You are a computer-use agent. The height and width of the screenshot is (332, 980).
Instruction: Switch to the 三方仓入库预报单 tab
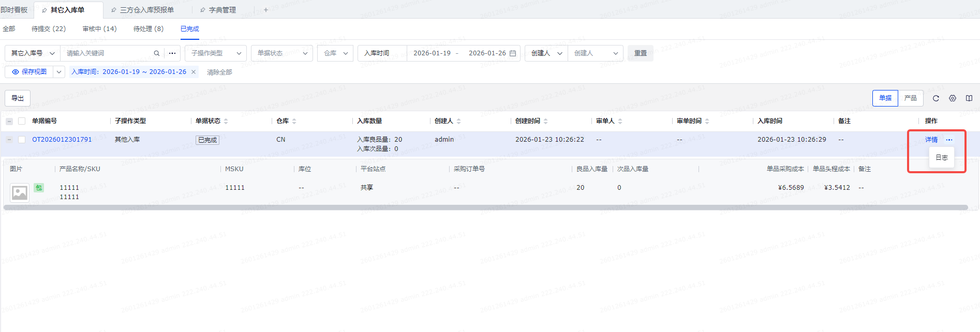pos(147,10)
